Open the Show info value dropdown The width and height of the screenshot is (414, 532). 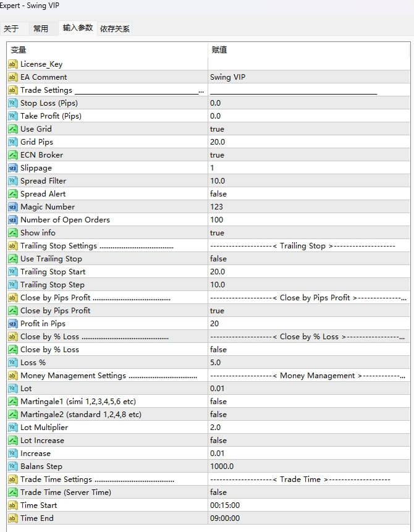point(217,233)
